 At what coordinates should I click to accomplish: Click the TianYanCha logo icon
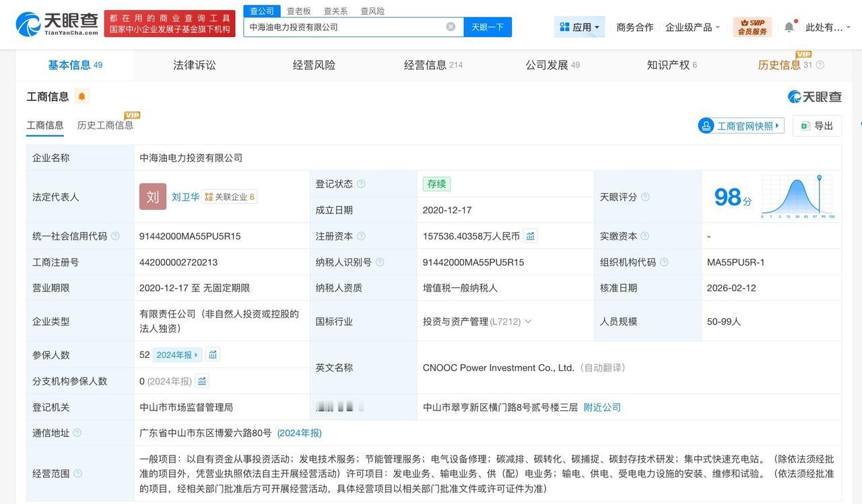tap(30, 24)
